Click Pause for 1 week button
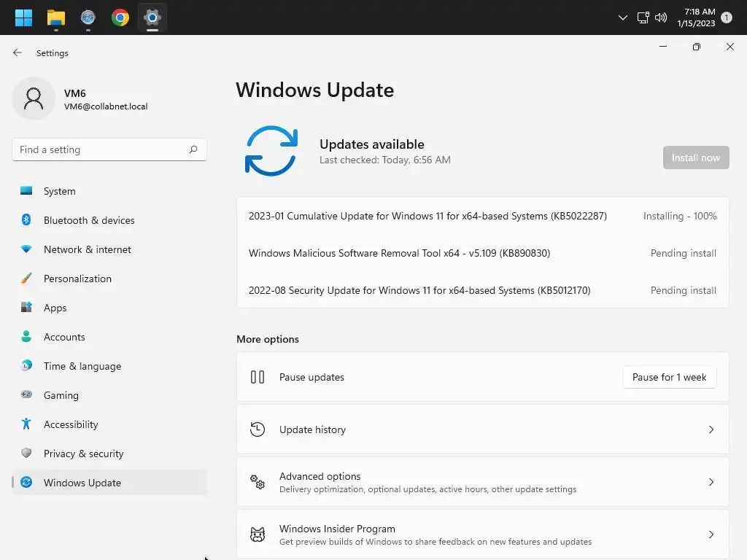This screenshot has height=560, width=747. (670, 377)
